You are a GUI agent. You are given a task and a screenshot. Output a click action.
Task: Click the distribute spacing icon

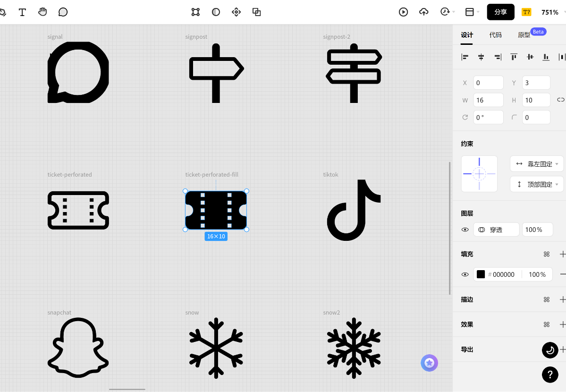coord(562,57)
